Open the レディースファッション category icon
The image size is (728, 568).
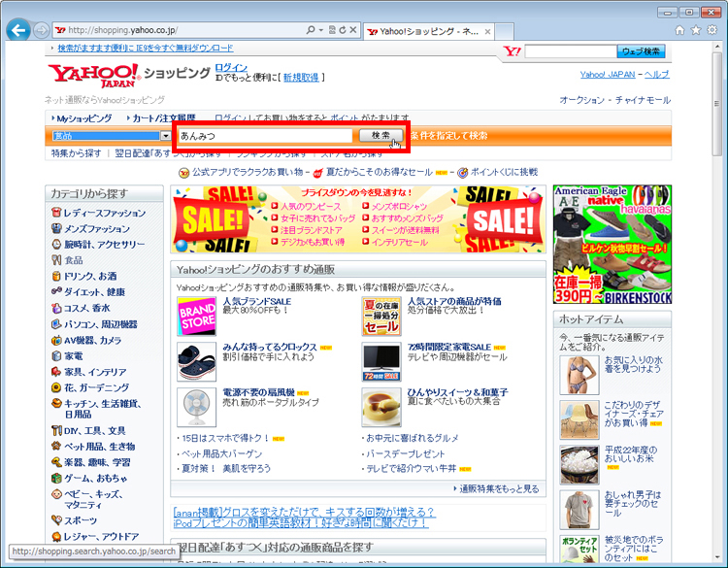[56, 213]
